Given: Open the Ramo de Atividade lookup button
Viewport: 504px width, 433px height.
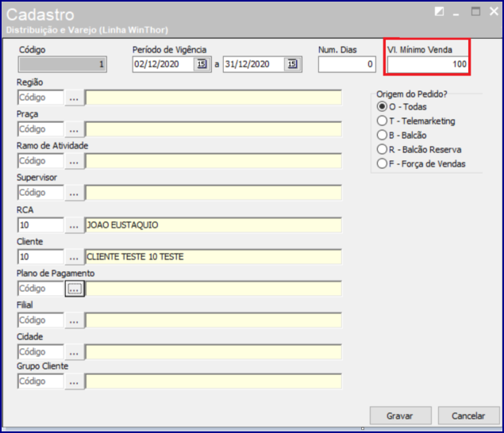Looking at the screenshot, I should 75,161.
